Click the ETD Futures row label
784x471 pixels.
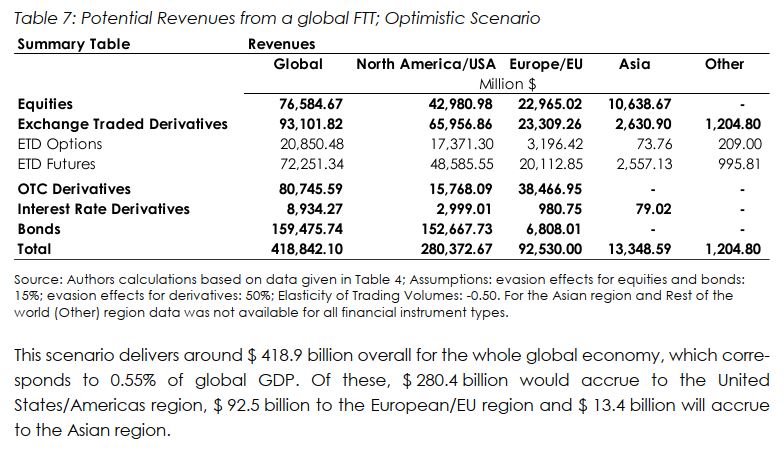click(x=60, y=164)
